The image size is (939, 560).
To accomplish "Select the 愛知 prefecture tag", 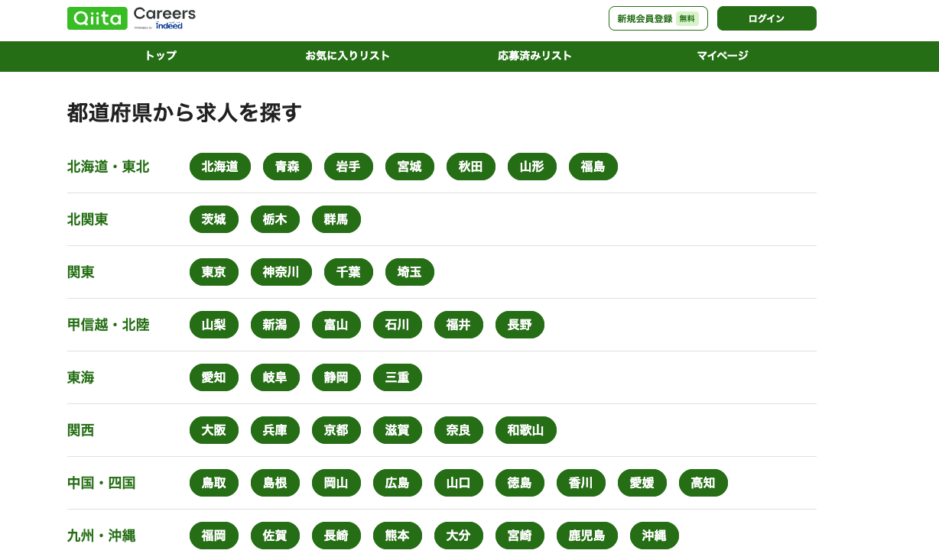I will click(214, 377).
